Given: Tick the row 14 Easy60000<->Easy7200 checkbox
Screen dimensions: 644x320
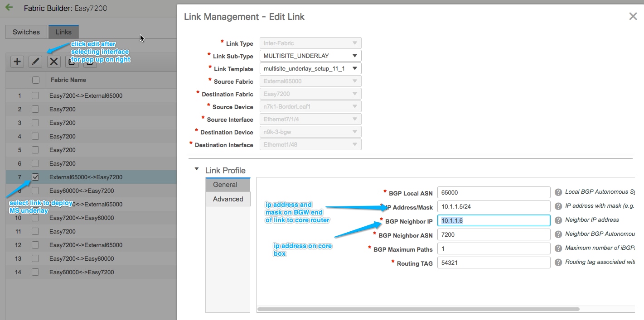Looking at the screenshot, I should tap(35, 272).
